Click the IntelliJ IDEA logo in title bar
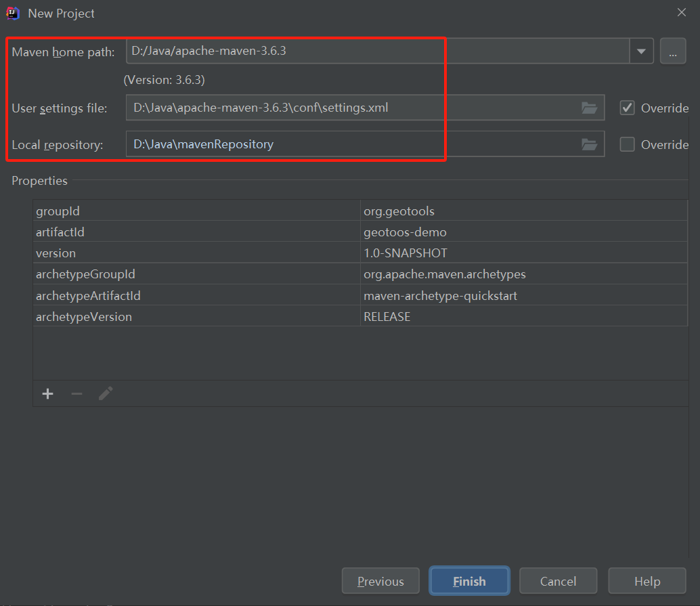The width and height of the screenshot is (700, 606). (x=13, y=14)
